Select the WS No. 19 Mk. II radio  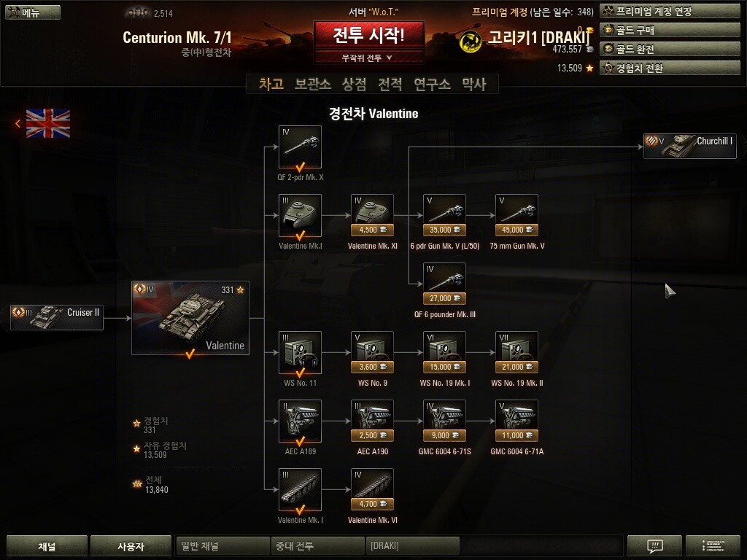tap(517, 352)
